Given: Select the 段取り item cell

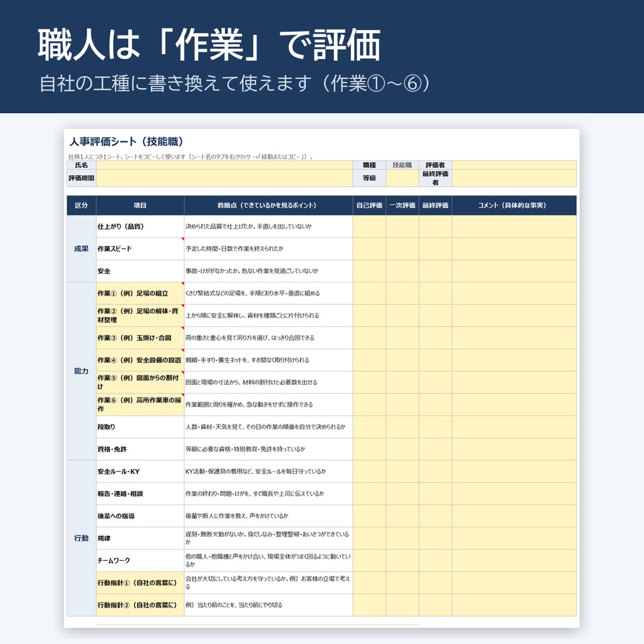Looking at the screenshot, I should 140,427.
